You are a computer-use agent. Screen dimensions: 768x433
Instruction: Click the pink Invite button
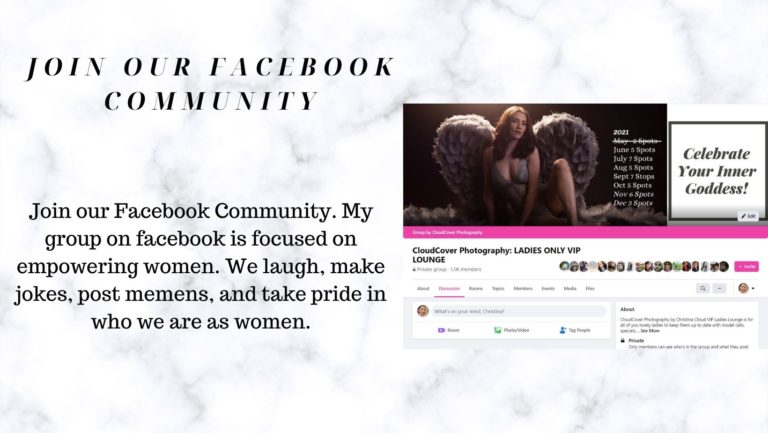(x=746, y=266)
